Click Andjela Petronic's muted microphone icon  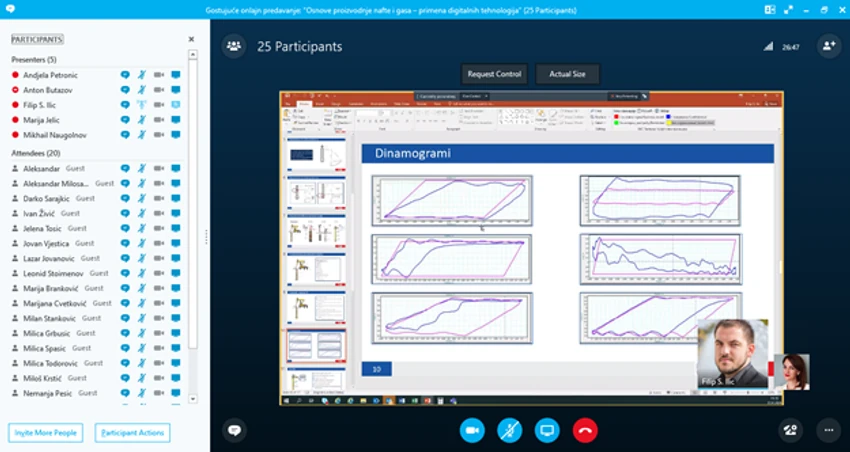(x=141, y=75)
